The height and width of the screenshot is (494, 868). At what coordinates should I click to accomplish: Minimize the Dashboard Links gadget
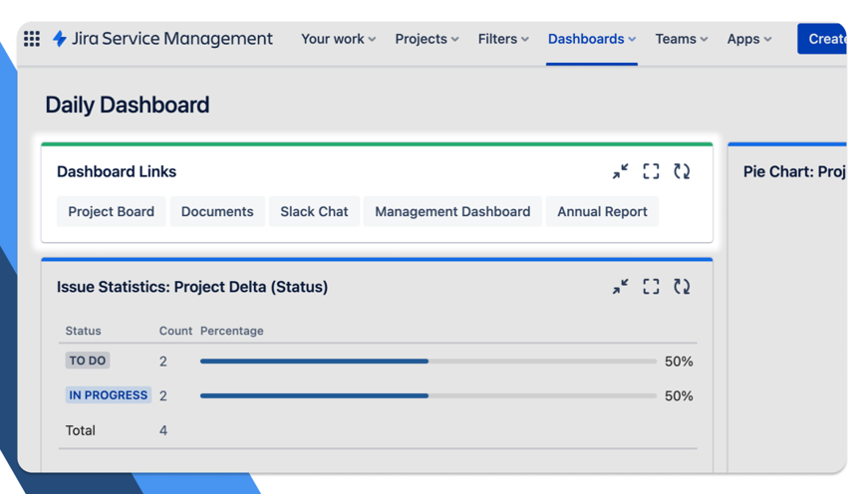point(620,172)
